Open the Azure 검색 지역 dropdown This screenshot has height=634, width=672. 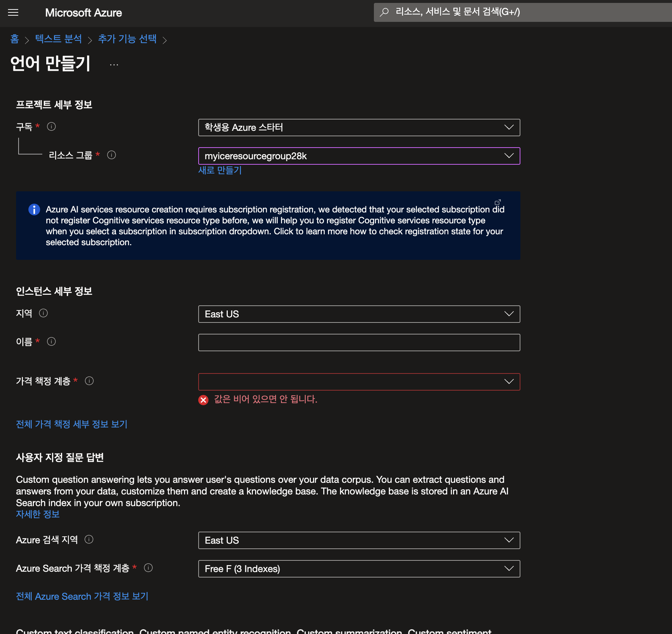coord(359,540)
